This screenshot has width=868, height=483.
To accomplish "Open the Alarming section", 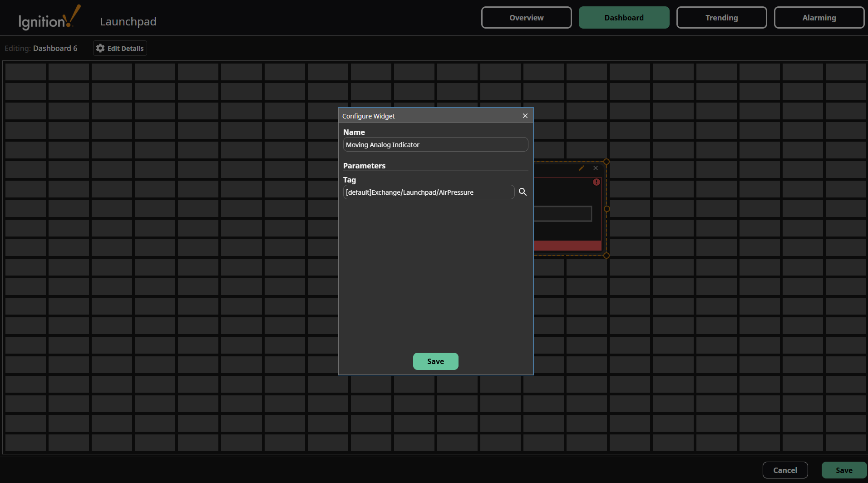I will click(819, 17).
